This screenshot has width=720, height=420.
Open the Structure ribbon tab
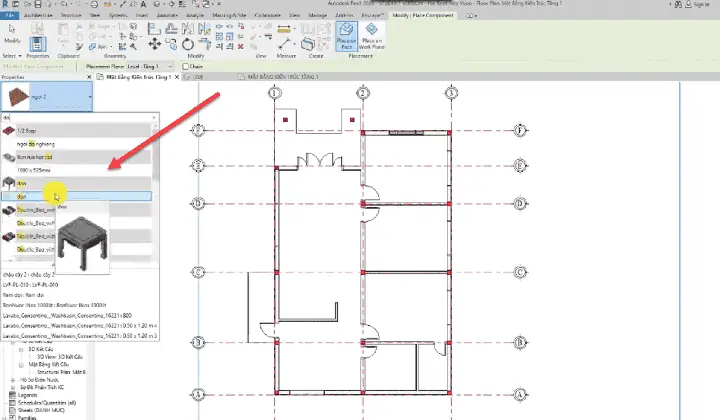point(71,15)
